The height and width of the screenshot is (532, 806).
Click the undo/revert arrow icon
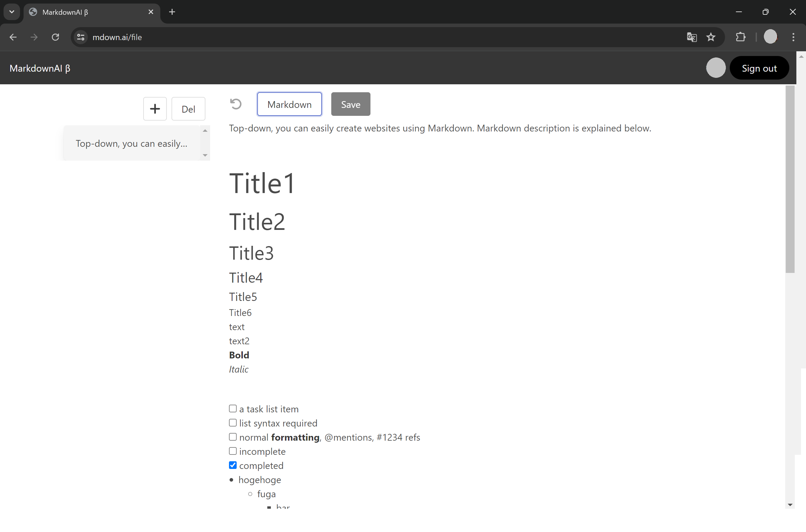click(236, 104)
